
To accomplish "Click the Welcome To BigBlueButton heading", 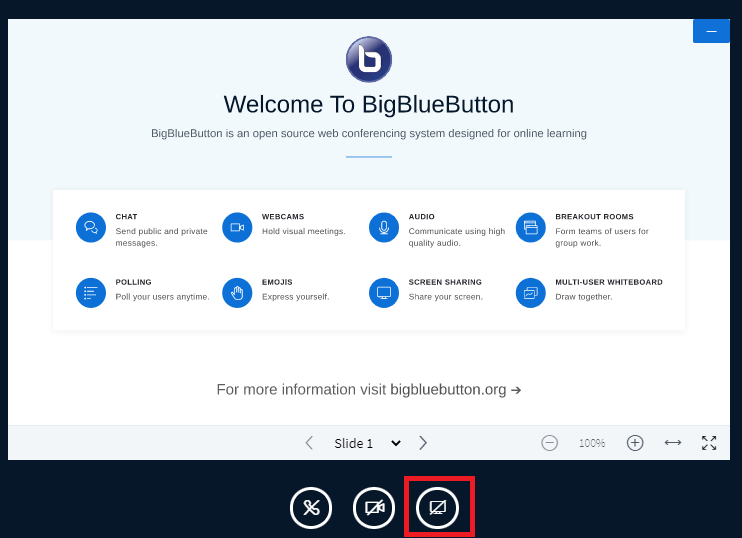I will click(x=369, y=105).
